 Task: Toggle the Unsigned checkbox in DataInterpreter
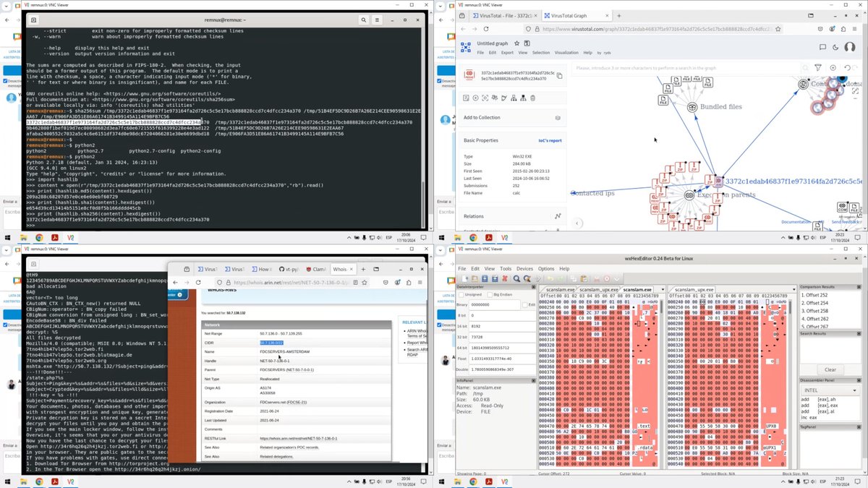coord(462,295)
